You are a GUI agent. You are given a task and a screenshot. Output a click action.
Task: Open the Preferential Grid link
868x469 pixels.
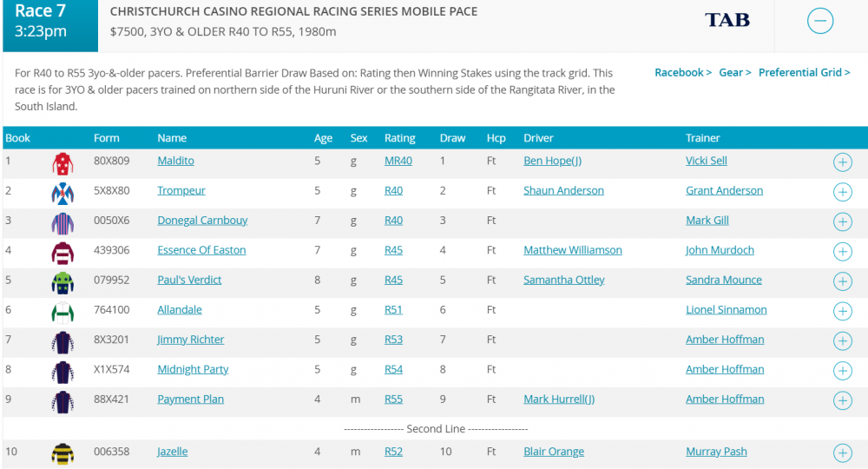point(804,73)
